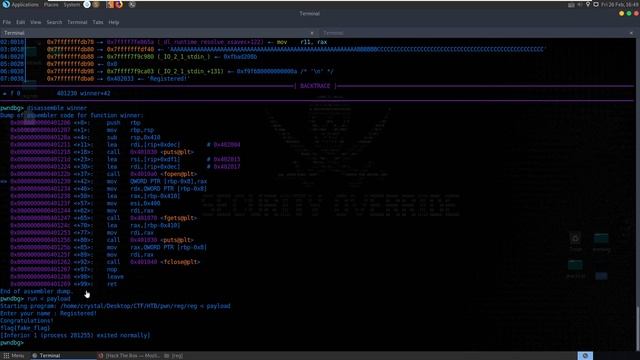Click the 'Dump of assembler code' header line
The image size is (640, 360).
pyautogui.click(x=72, y=116)
